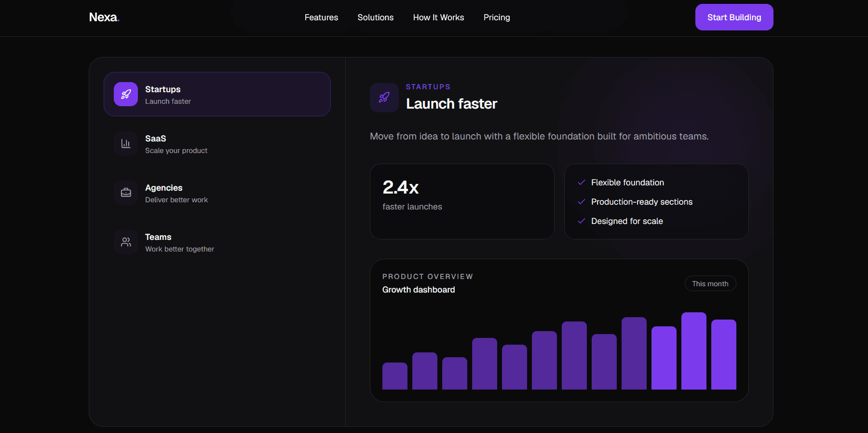The image size is (868, 433).
Task: Click the 2.4x stat value
Action: 401,187
